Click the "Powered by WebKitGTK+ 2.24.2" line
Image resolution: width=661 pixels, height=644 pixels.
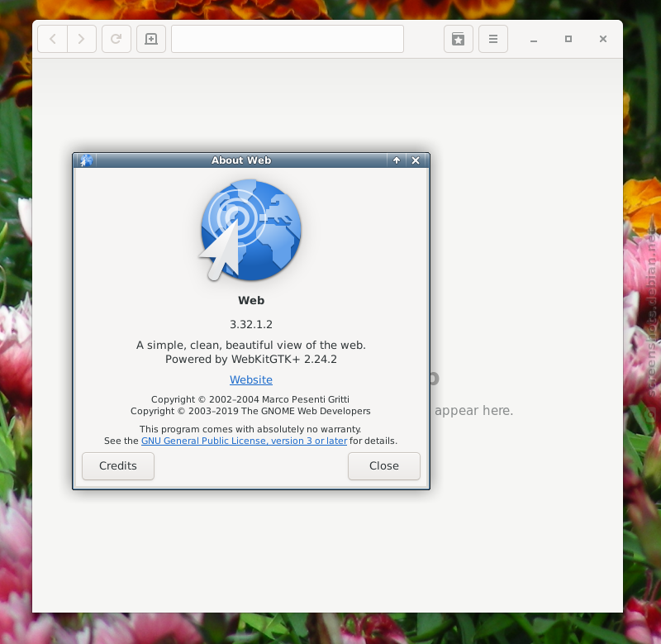tap(251, 360)
